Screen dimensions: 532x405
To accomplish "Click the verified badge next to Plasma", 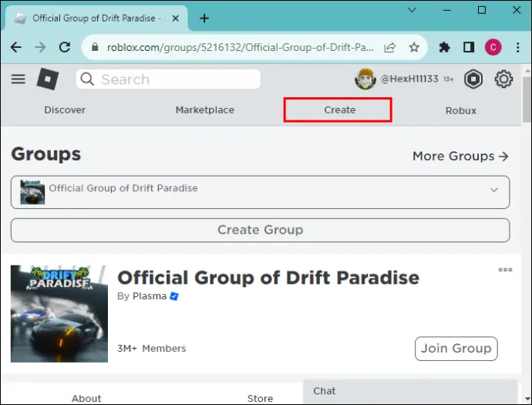I will click(174, 296).
